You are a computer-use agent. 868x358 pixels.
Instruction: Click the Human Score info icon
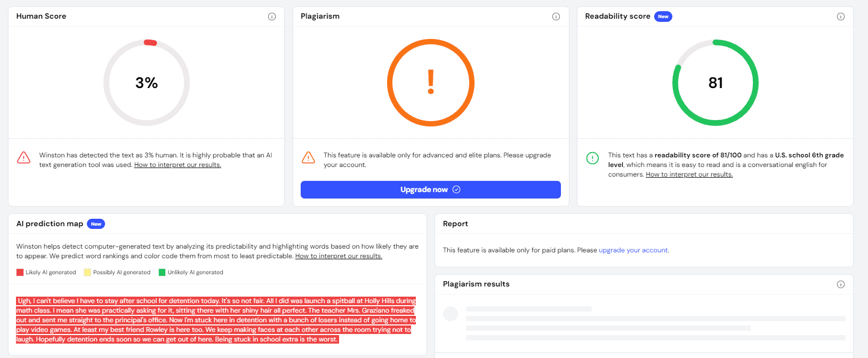(272, 17)
